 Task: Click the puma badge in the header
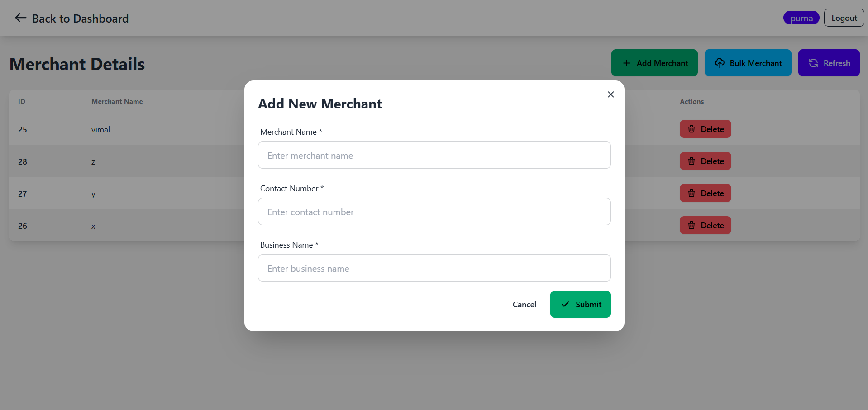[801, 18]
